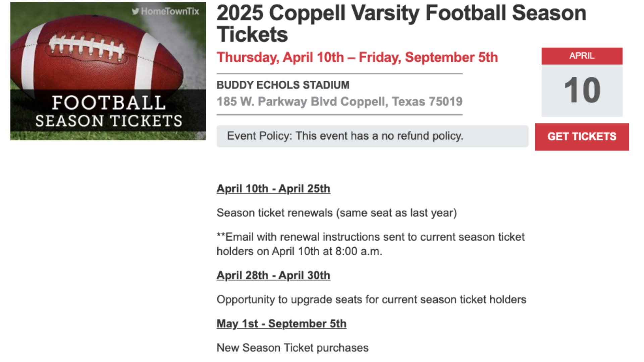Click the April 10th - April 25th heading
Viewport: 644px width, 362px height.
pyautogui.click(x=273, y=189)
